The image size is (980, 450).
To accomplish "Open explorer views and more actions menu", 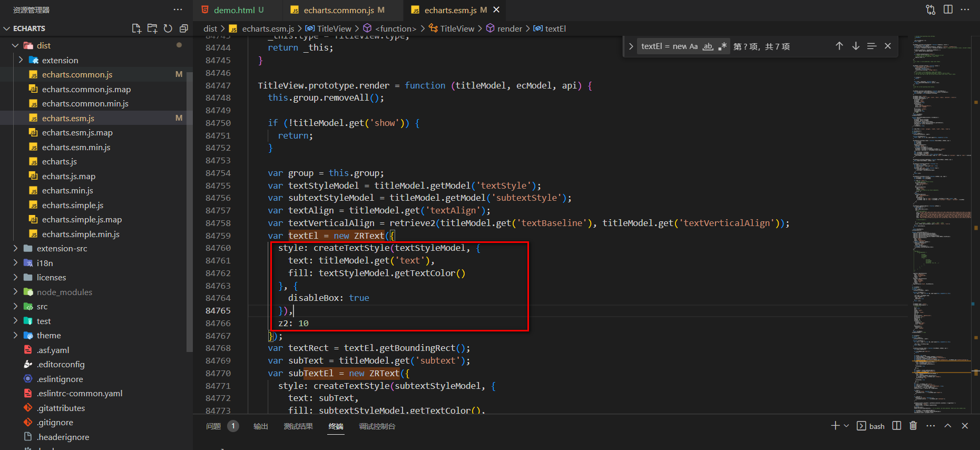I will [x=178, y=9].
